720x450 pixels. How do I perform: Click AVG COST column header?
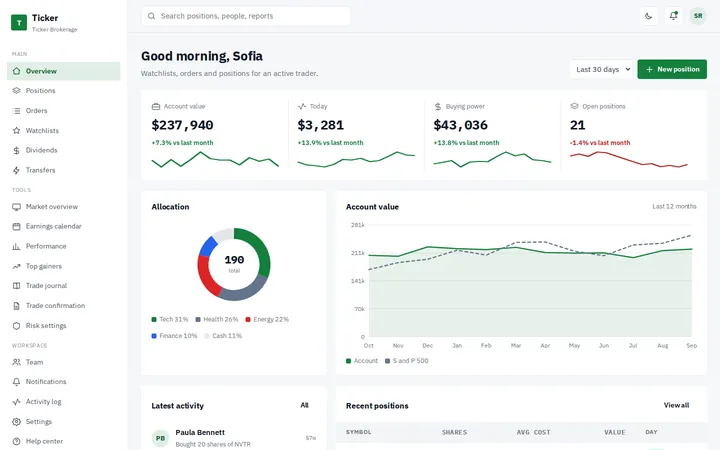533,432
